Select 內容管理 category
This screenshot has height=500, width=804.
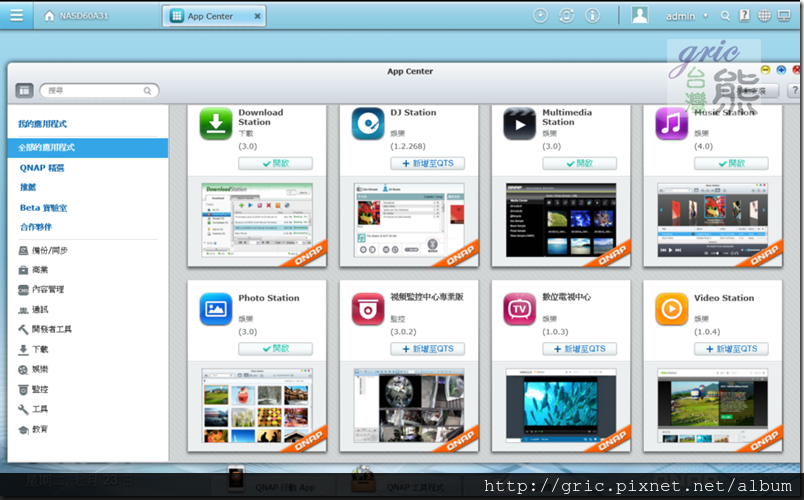click(x=41, y=290)
